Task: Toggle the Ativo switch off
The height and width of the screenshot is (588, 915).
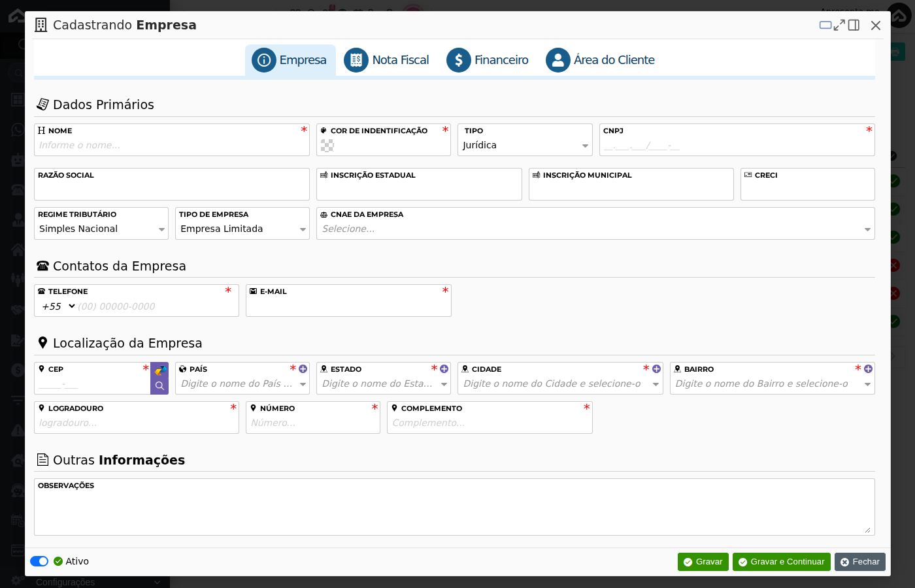Action: [x=39, y=561]
